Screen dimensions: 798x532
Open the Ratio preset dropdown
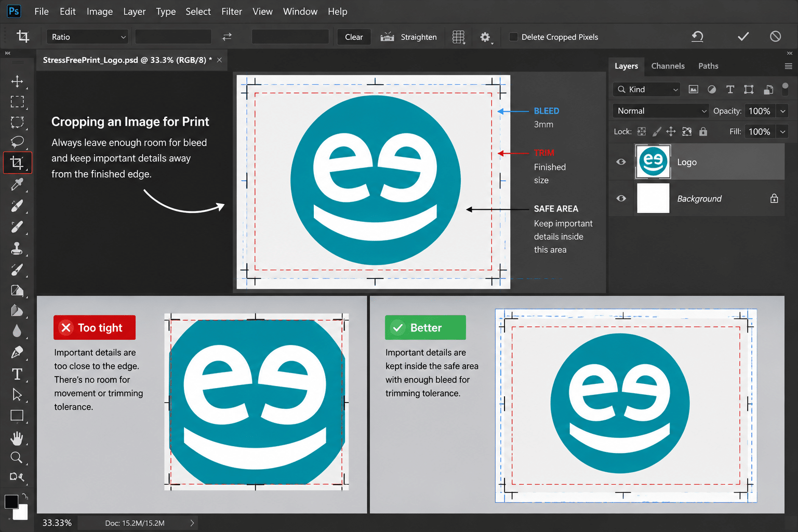click(x=87, y=37)
